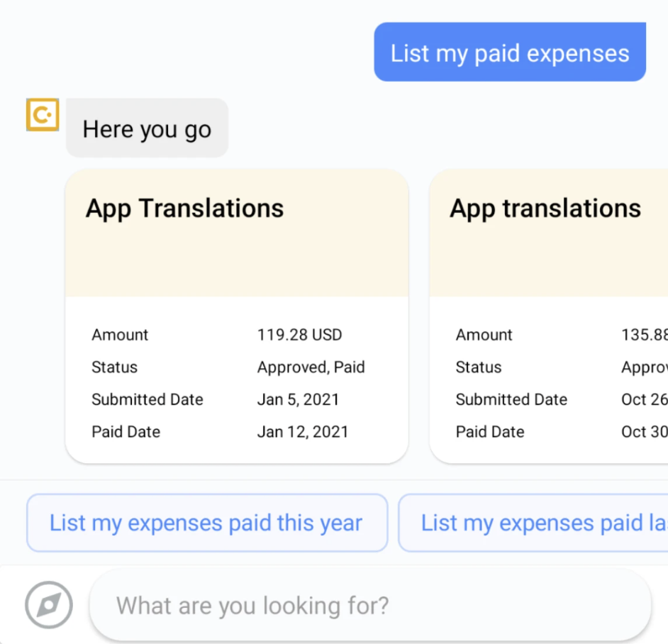
Task: Focus the "What are you looking for?" field
Action: tap(369, 605)
